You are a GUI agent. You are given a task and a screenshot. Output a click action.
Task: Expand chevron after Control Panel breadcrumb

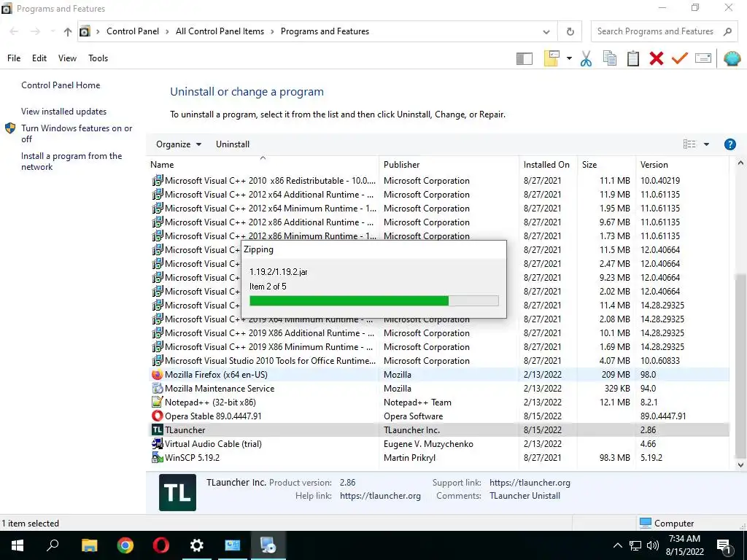pos(167,31)
